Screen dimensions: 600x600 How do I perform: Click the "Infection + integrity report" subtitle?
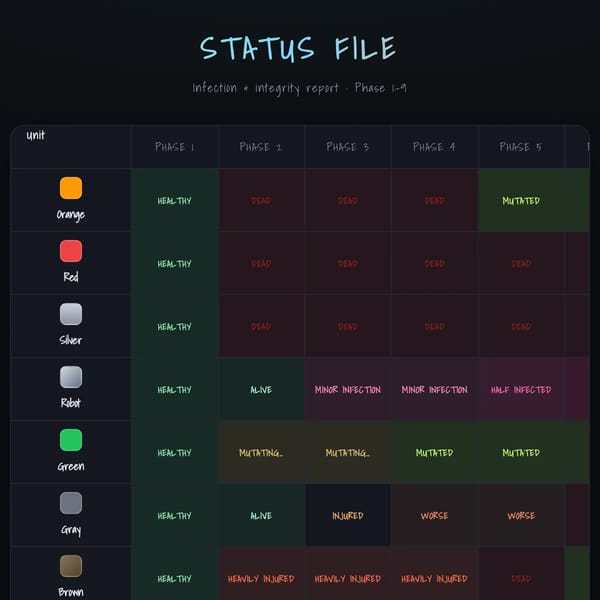[266, 88]
